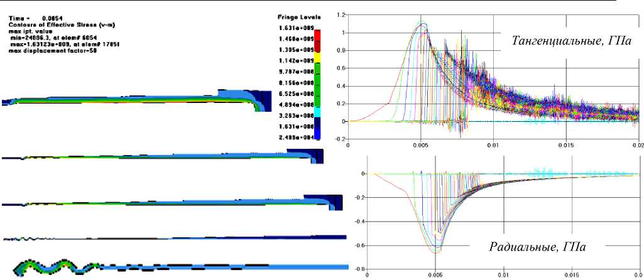
Task: Pick the dark navy band in fringe legend
Action: point(318,122)
